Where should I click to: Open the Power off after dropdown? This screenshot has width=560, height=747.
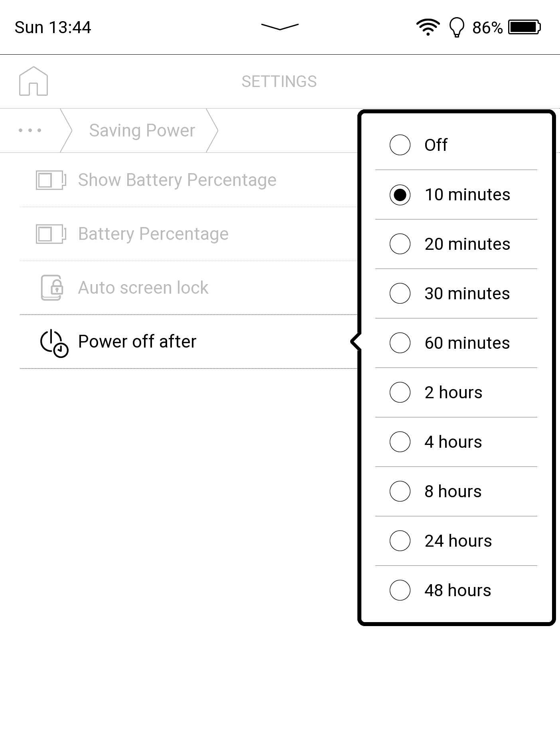click(x=137, y=342)
